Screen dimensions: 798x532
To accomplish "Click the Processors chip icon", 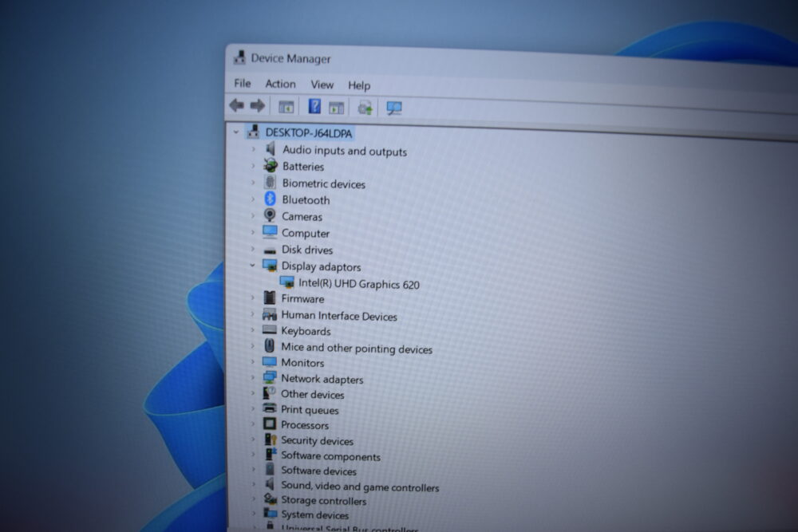I will tap(269, 424).
